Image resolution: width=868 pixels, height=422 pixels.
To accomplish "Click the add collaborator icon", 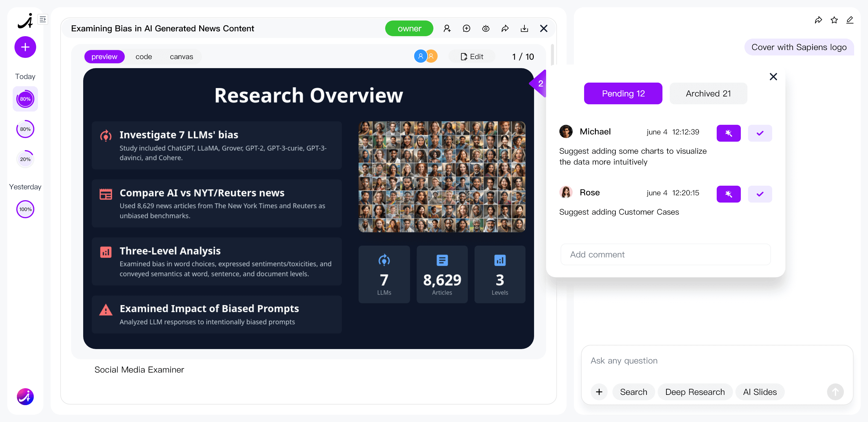I will pyautogui.click(x=447, y=29).
